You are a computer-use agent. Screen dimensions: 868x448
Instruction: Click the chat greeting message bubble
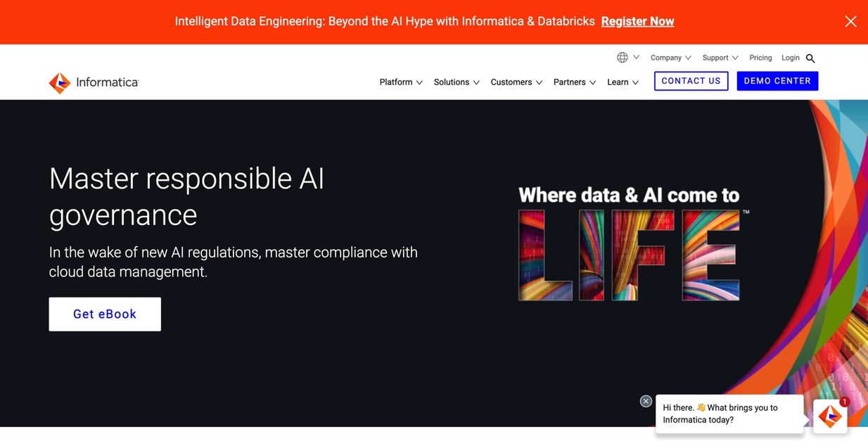tap(729, 414)
